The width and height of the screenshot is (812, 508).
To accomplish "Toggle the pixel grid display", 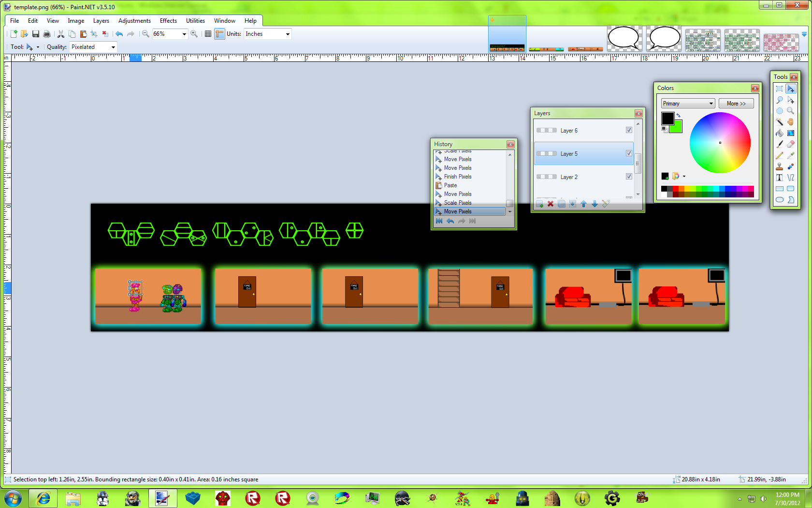I will click(x=208, y=34).
